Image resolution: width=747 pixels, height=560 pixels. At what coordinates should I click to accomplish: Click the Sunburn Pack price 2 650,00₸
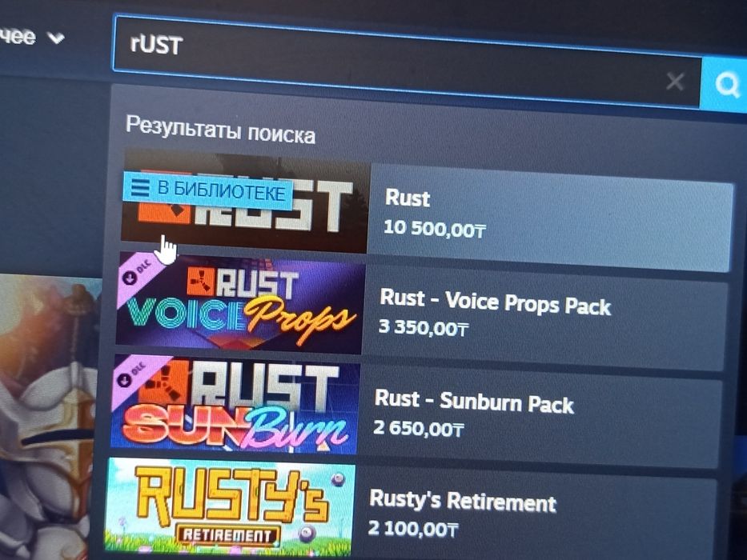tap(418, 428)
